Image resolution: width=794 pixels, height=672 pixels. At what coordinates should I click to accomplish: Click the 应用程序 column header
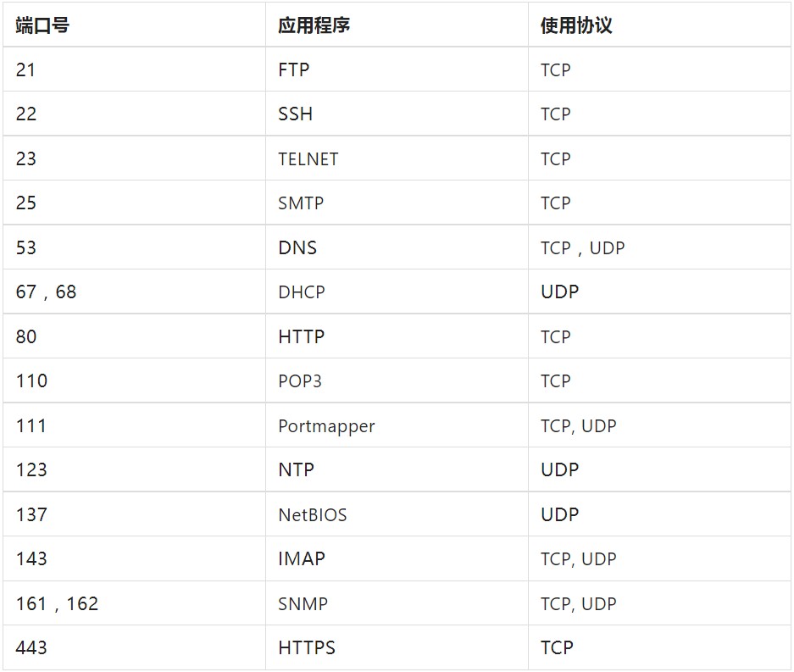[x=314, y=25]
